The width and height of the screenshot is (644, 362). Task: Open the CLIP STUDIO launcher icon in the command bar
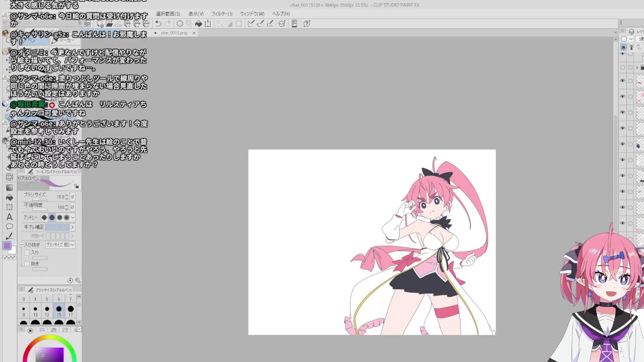click(88, 24)
